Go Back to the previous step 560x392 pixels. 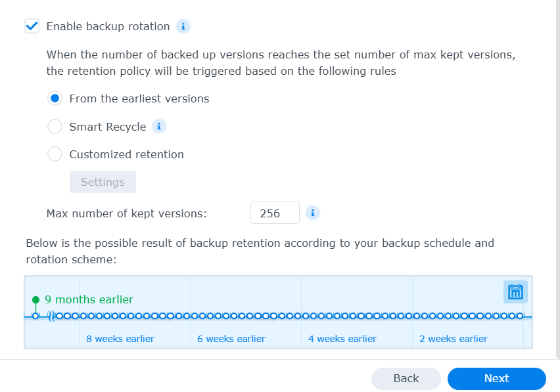point(406,378)
